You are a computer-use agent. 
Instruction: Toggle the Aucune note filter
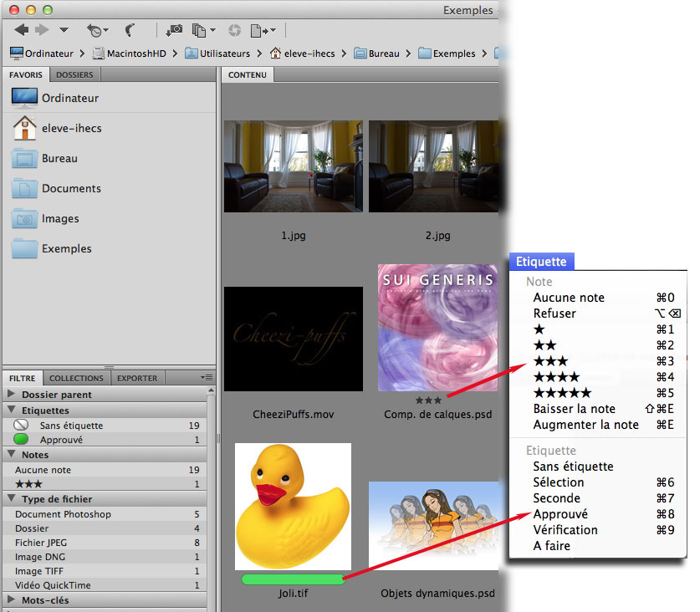[105, 470]
